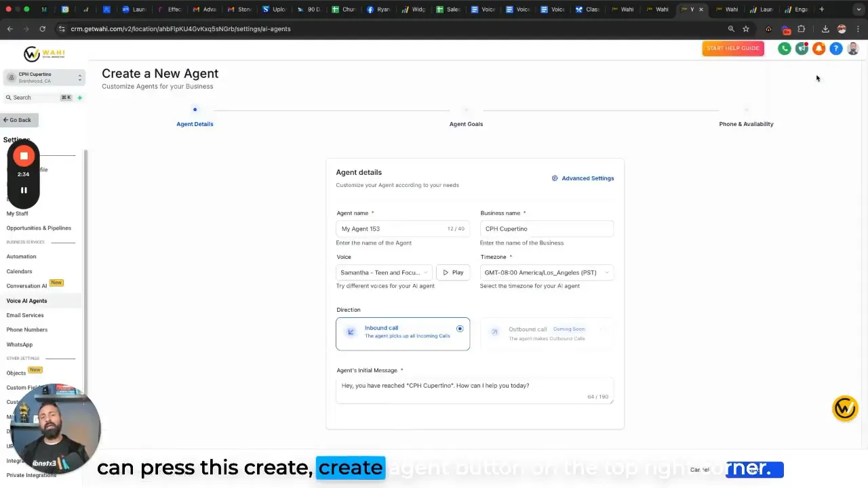
Task: Click the Agent name input field
Action: click(x=403, y=228)
